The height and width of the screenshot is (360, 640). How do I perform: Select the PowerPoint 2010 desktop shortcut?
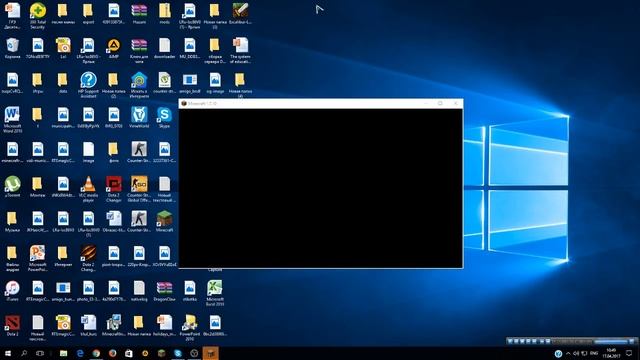190,328
